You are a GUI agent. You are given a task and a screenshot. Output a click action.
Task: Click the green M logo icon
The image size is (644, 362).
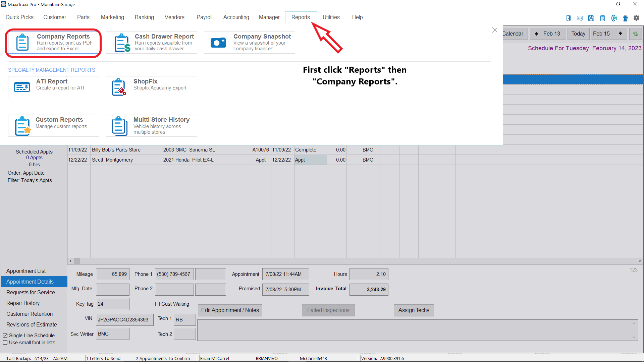click(x=614, y=18)
